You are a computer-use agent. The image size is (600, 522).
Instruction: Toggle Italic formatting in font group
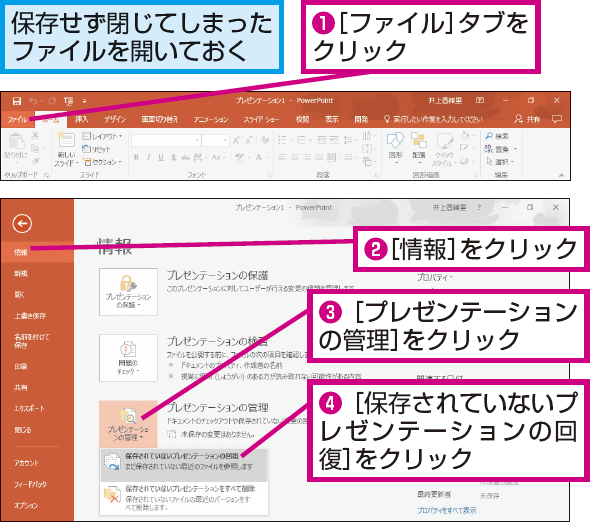pyautogui.click(x=148, y=157)
